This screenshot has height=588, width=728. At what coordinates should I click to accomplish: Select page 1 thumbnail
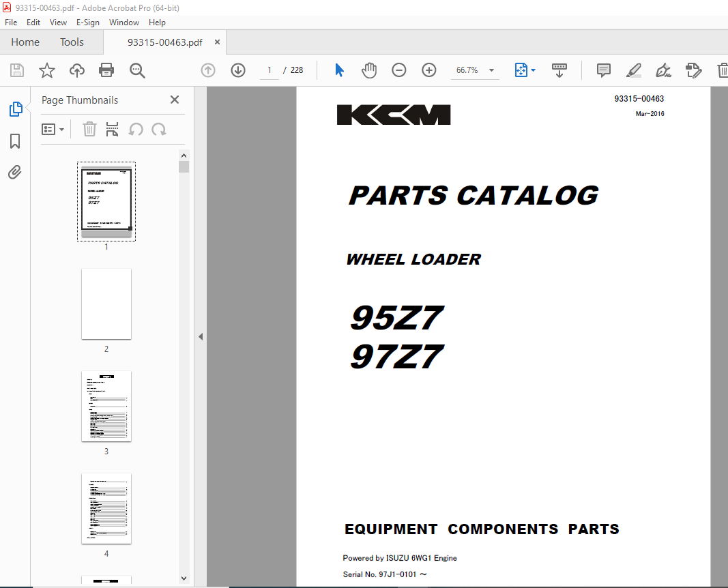106,201
